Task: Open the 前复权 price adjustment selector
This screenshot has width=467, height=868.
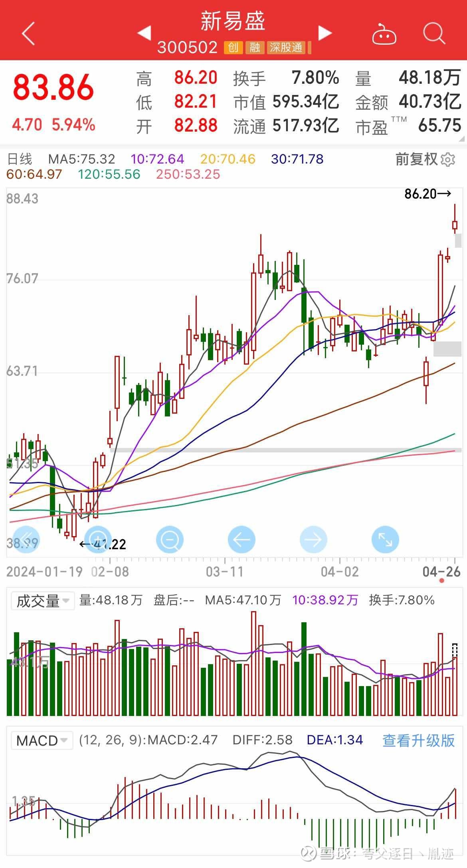Action: click(x=416, y=159)
